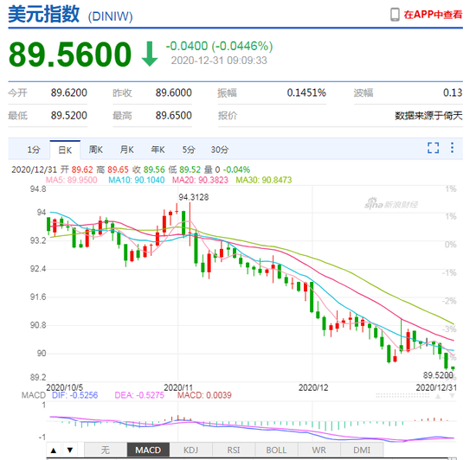Click the 89.5200 low price marker
Screen dimensions: 476x460
[x=438, y=375]
